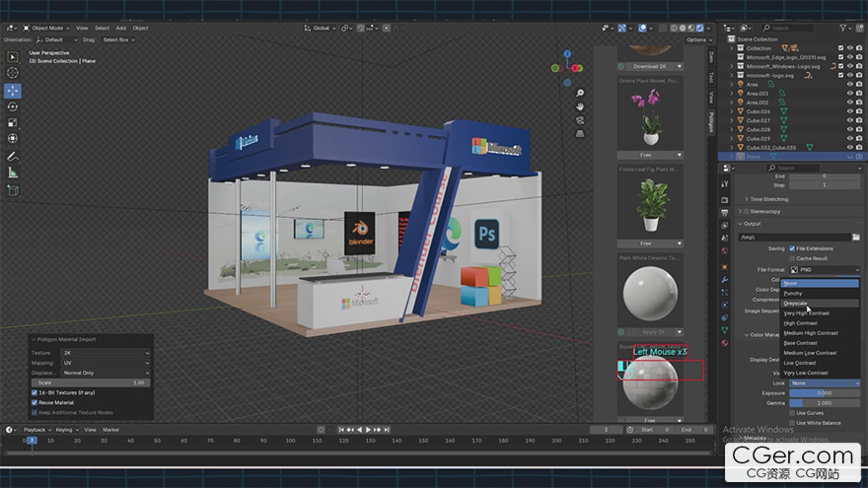Open the Tool properties tab icon
The height and width of the screenshot is (488, 868).
[x=725, y=183]
